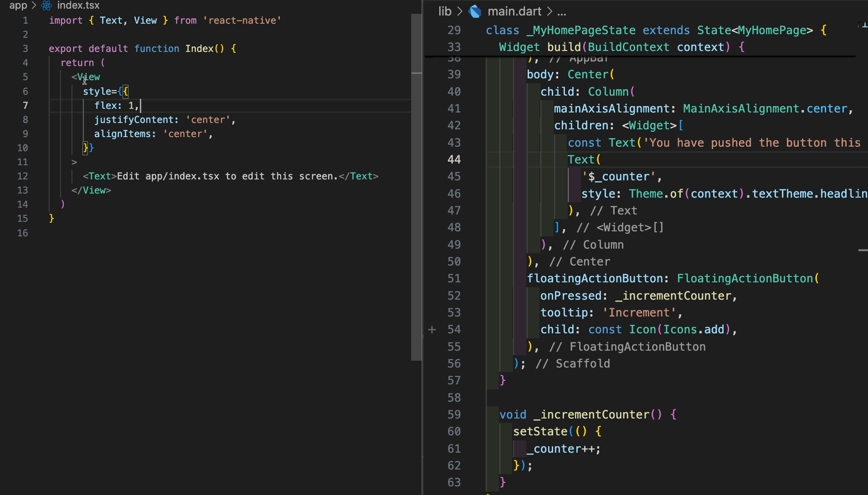Click the 'react-native' import string

click(242, 20)
